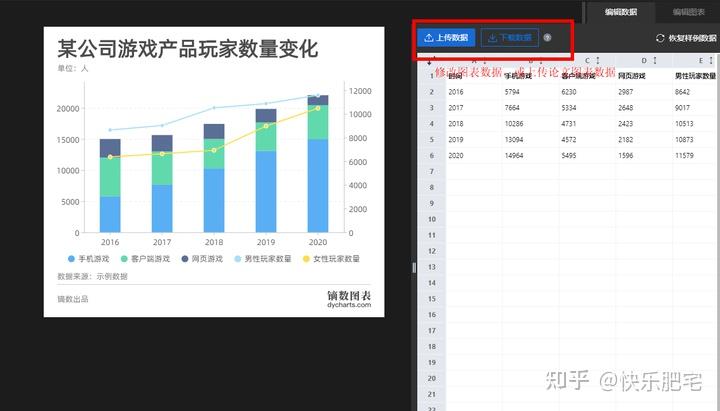720x411 pixels.
Task: Open column E sort menu arrows
Action: click(x=711, y=60)
